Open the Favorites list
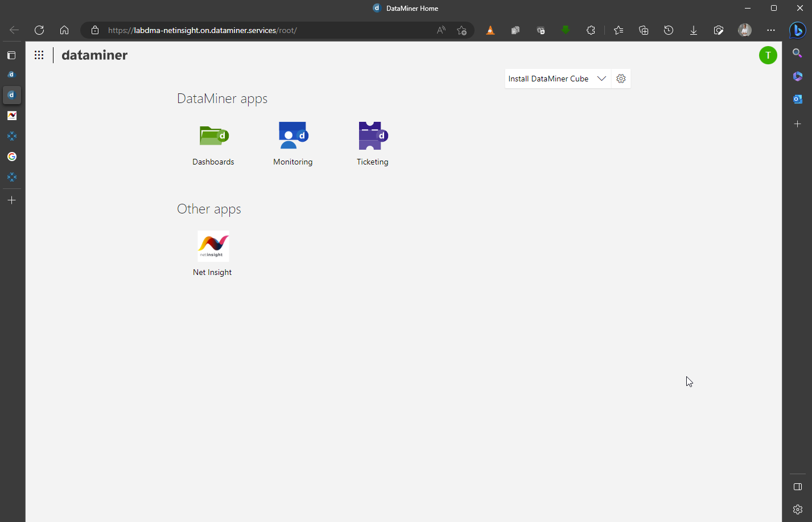The height and width of the screenshot is (522, 812). pyautogui.click(x=619, y=30)
